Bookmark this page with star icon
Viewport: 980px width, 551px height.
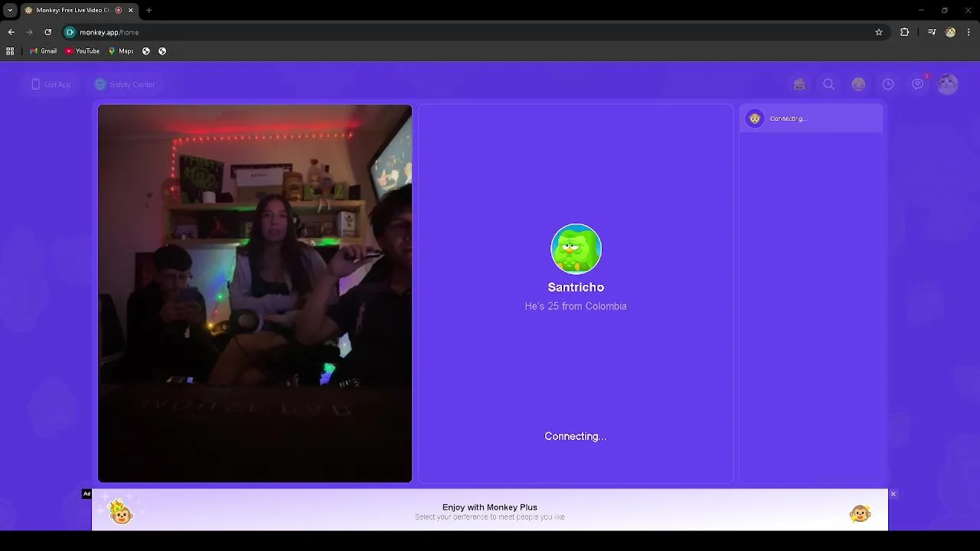[x=879, y=32]
